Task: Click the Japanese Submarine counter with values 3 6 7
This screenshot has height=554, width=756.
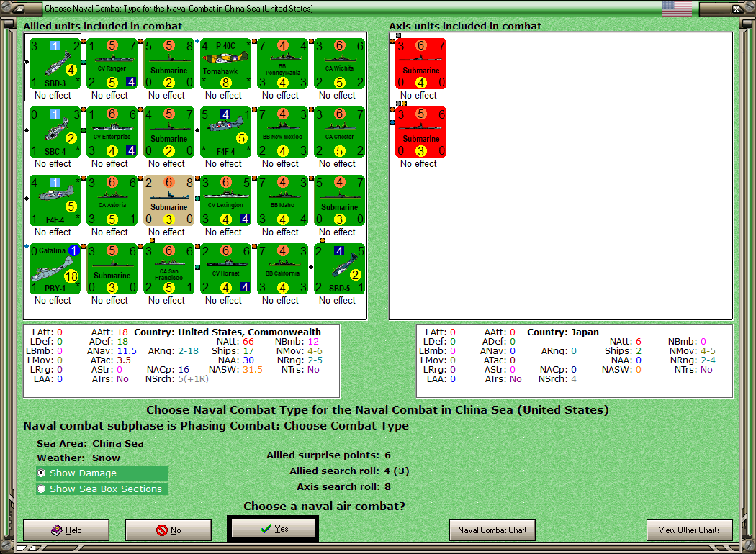Action: click(421, 64)
